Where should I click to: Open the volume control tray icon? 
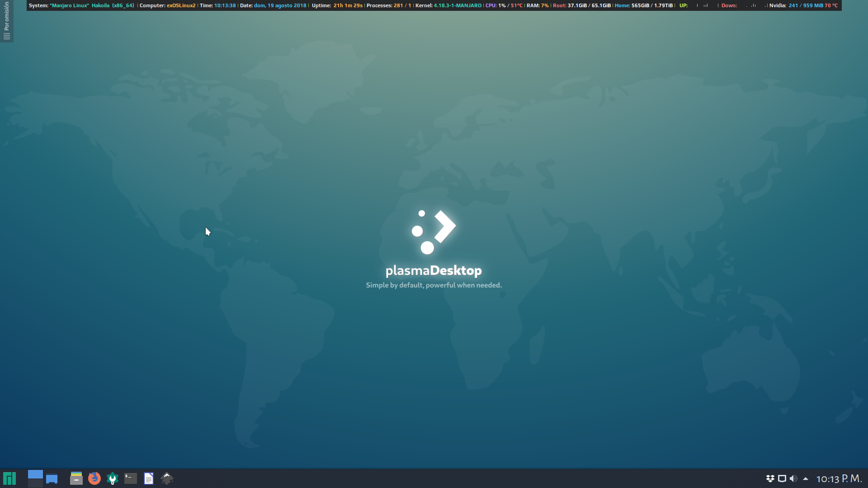coord(793,479)
